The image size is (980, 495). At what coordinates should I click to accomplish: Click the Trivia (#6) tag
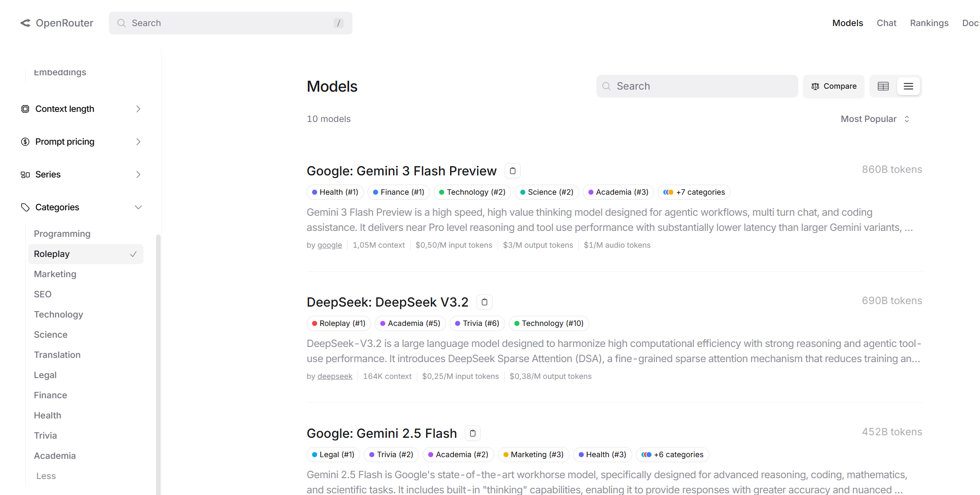tap(477, 323)
